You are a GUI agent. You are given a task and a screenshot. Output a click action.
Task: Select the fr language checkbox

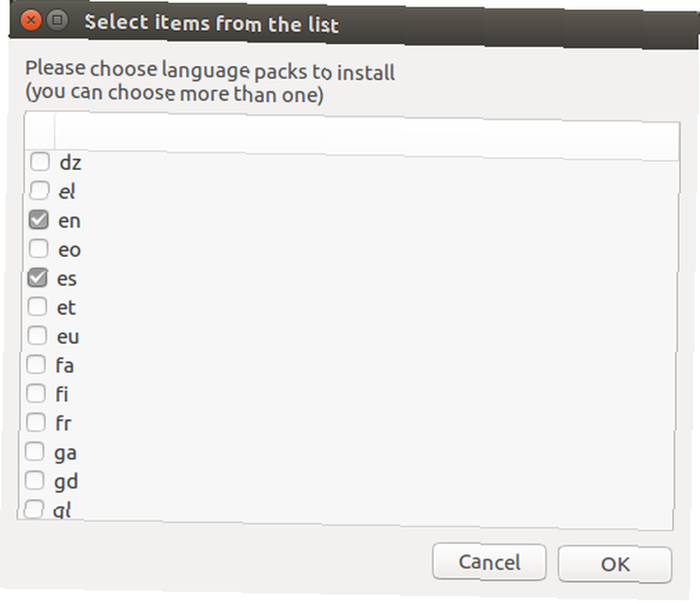click(x=36, y=422)
